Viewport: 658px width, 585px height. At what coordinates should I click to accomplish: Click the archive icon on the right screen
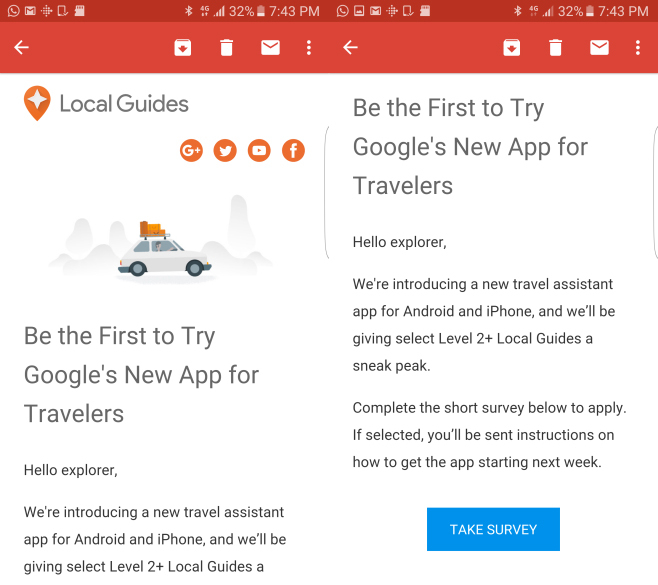[x=511, y=48]
